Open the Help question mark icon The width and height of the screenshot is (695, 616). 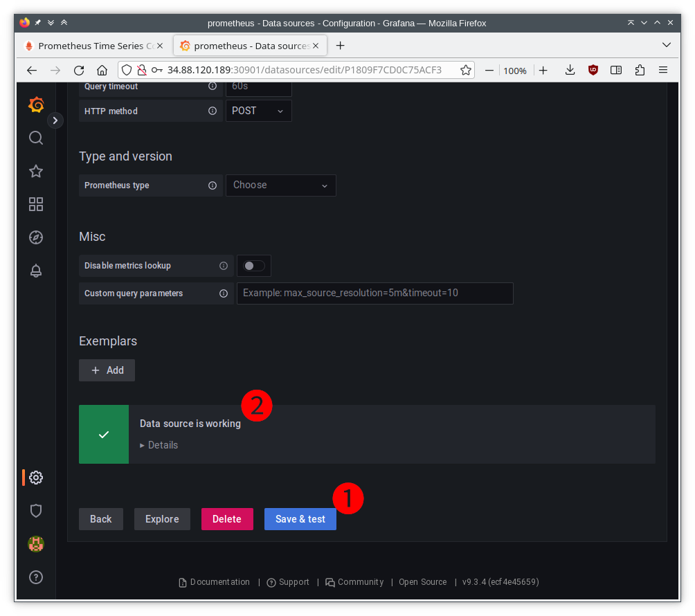[36, 577]
